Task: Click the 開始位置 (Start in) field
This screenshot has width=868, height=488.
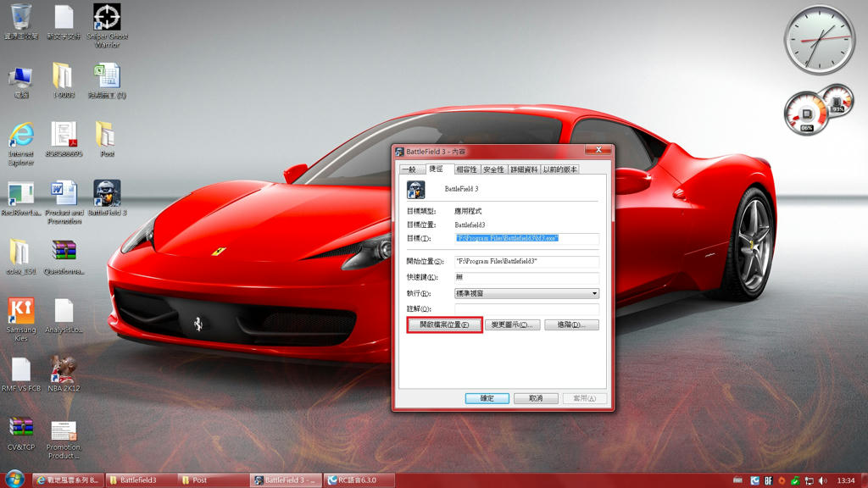Action: [526, 261]
